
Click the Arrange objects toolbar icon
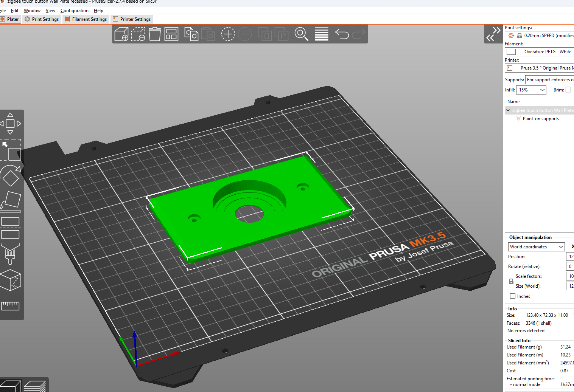[x=171, y=34]
